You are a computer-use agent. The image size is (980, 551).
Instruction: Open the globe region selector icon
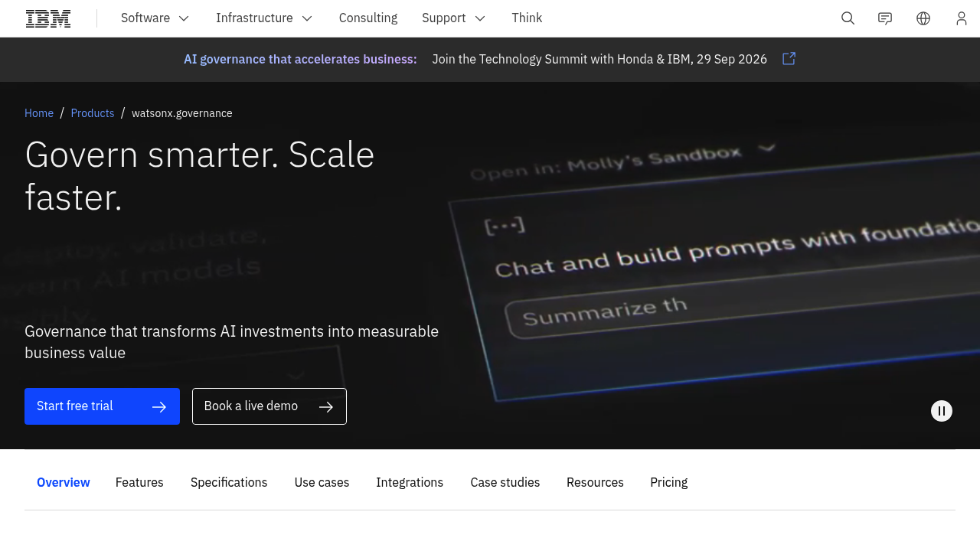point(923,18)
